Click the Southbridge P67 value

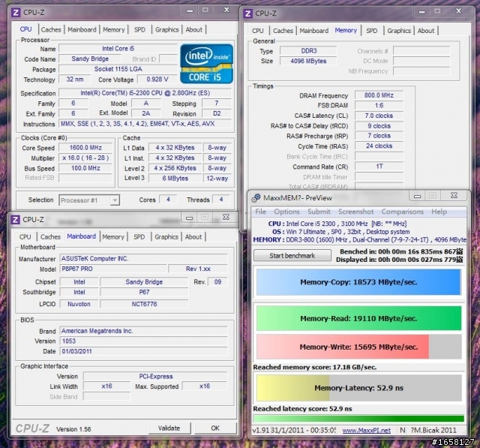144,292
